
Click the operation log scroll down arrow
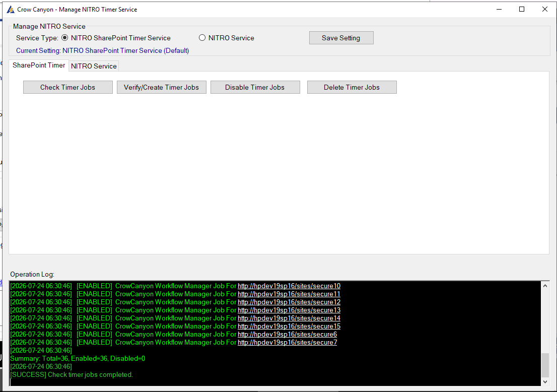click(x=545, y=382)
